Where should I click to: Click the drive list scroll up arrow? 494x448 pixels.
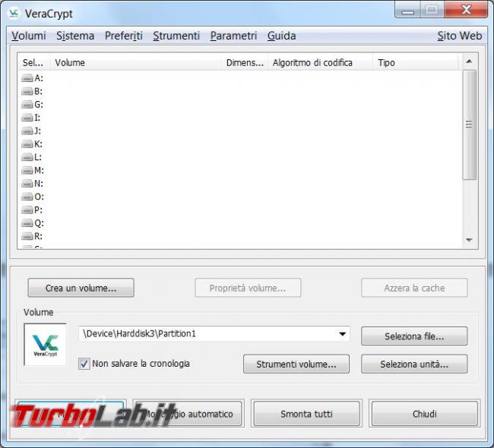click(x=469, y=62)
